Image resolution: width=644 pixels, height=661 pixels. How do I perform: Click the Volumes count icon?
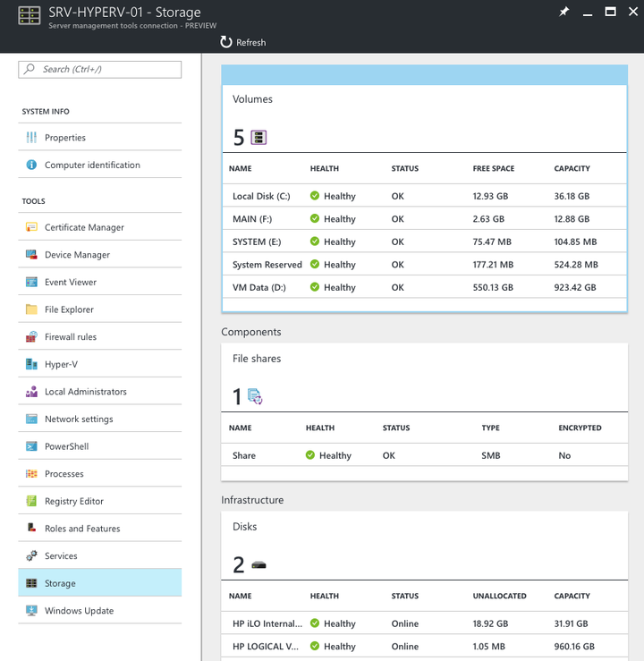(x=258, y=138)
